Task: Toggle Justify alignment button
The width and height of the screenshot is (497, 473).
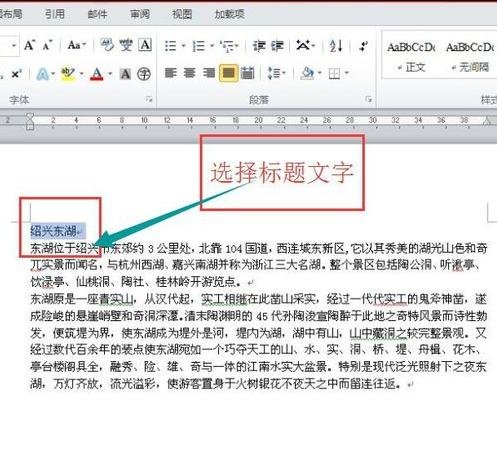Action: point(228,73)
